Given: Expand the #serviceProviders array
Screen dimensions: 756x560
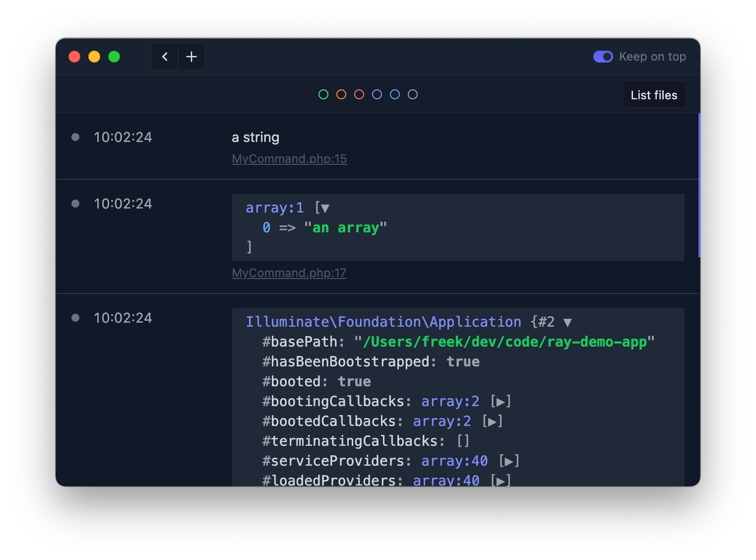Looking at the screenshot, I should [x=509, y=461].
